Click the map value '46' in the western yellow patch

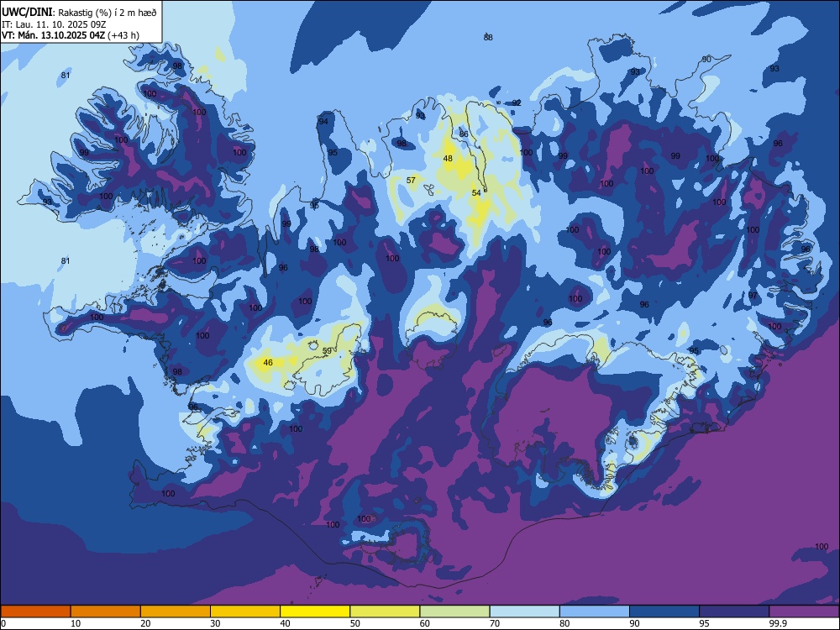(x=268, y=362)
